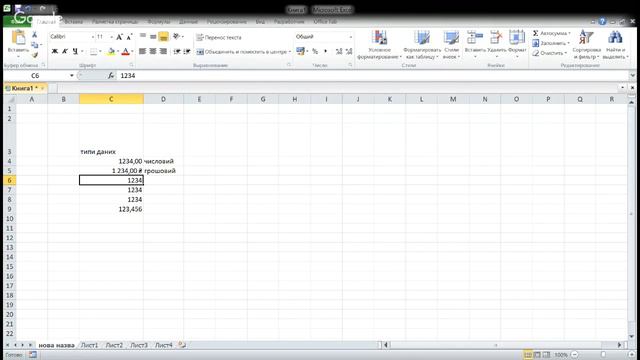Click the text orientation icon
Screen dimensions: 640x360
(176, 37)
